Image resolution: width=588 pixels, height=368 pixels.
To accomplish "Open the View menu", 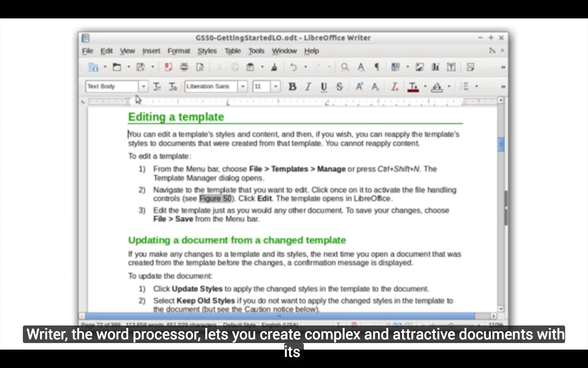I will [x=127, y=51].
